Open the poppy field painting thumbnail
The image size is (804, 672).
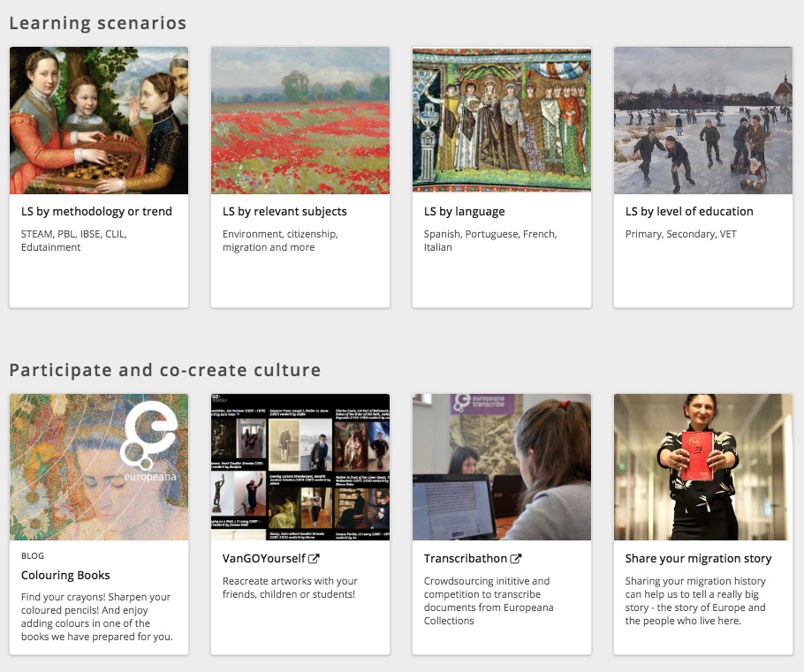point(300,120)
